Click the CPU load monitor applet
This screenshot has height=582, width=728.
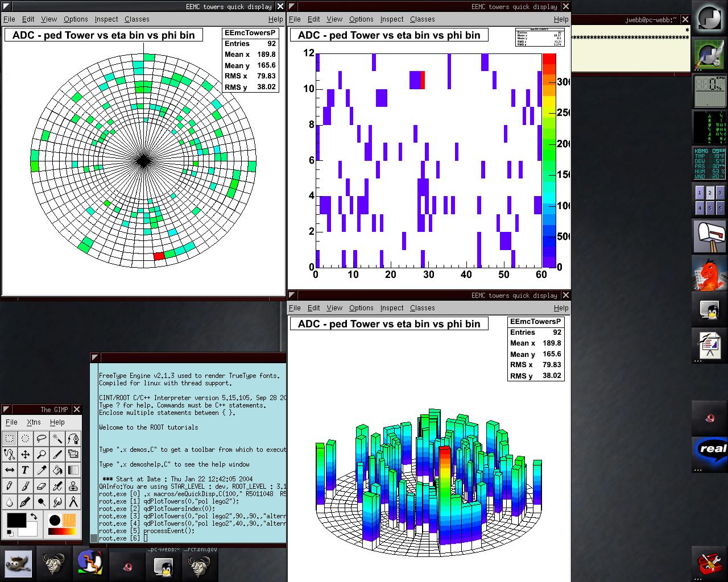click(710, 91)
